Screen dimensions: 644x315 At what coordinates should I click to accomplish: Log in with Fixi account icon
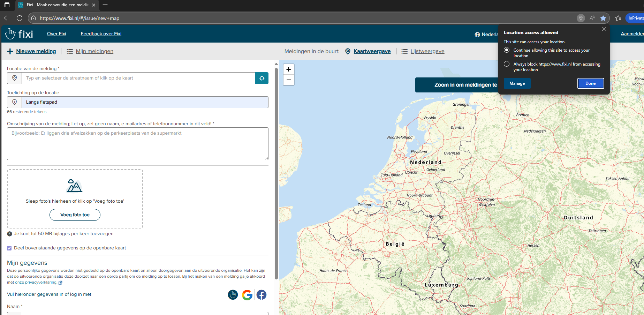click(x=233, y=295)
